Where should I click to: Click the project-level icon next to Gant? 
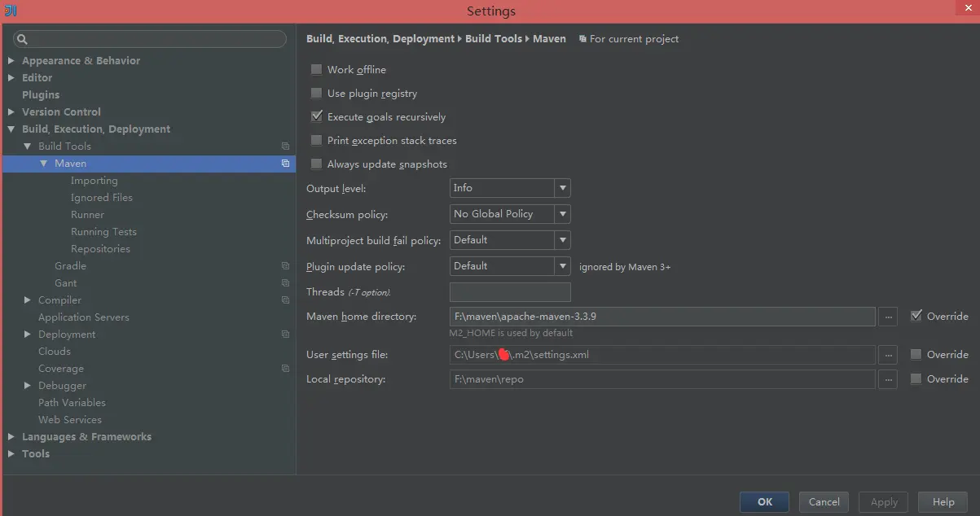pos(285,283)
